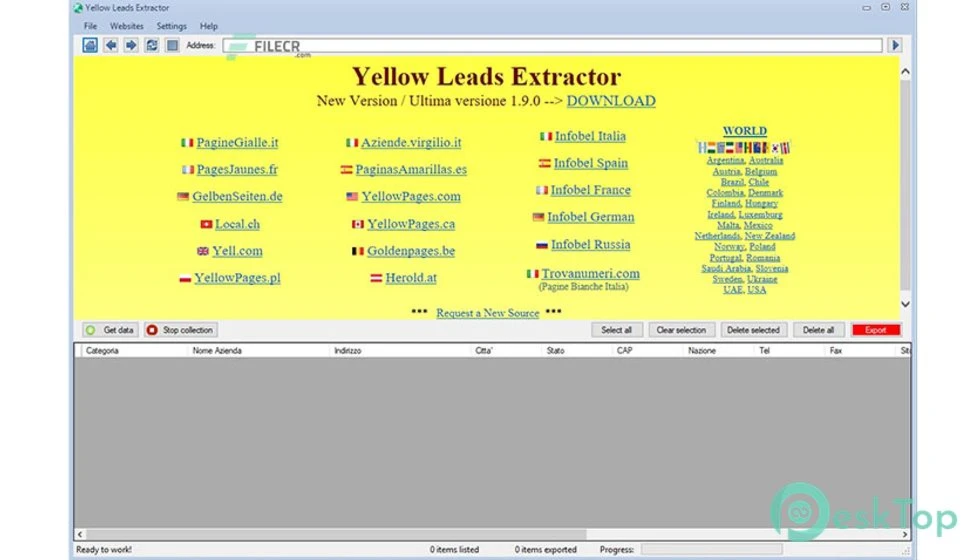
Task: Click the table horizontal scroll right arrow
Action: [x=904, y=534]
